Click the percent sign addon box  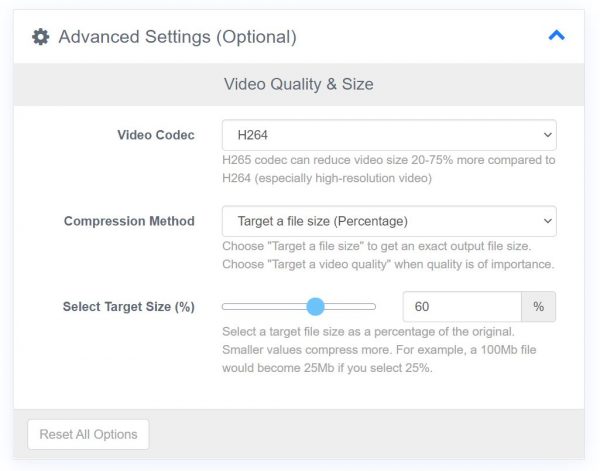pyautogui.click(x=538, y=306)
